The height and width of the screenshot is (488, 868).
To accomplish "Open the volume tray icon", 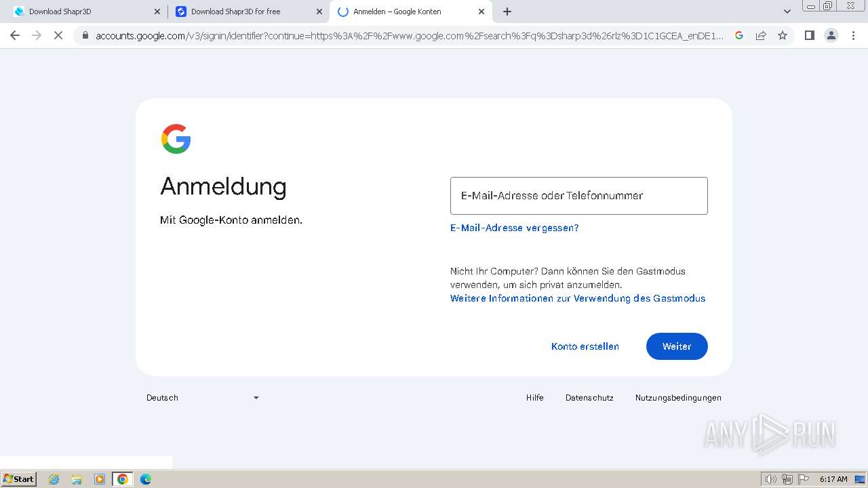I will point(770,479).
